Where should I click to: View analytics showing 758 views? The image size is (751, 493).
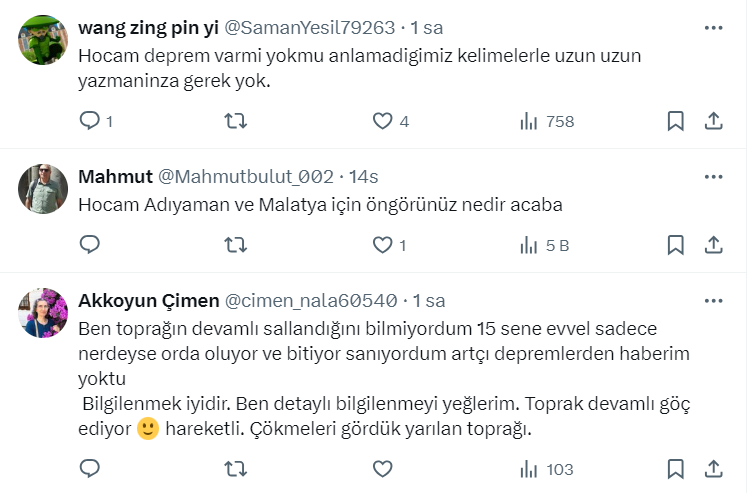tap(547, 121)
